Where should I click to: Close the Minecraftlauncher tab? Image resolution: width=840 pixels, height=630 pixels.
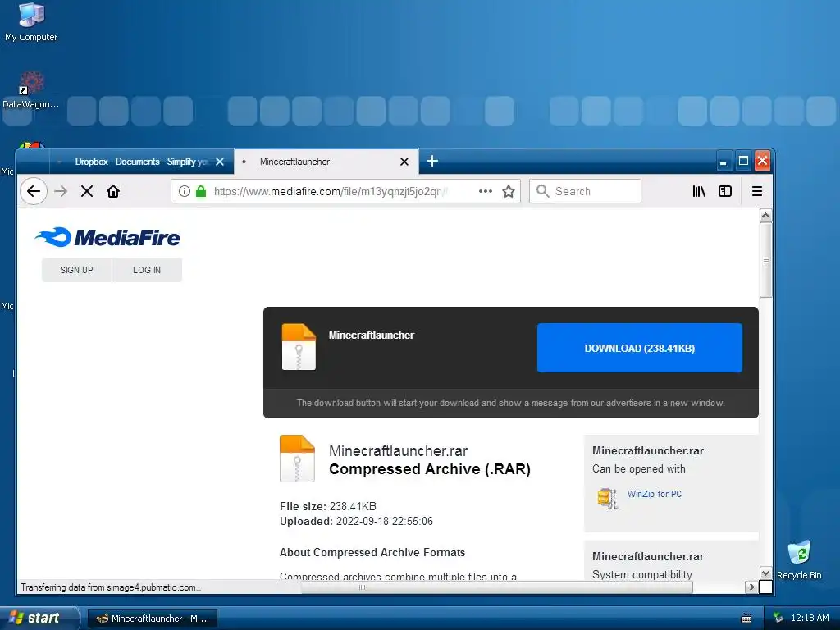point(404,162)
